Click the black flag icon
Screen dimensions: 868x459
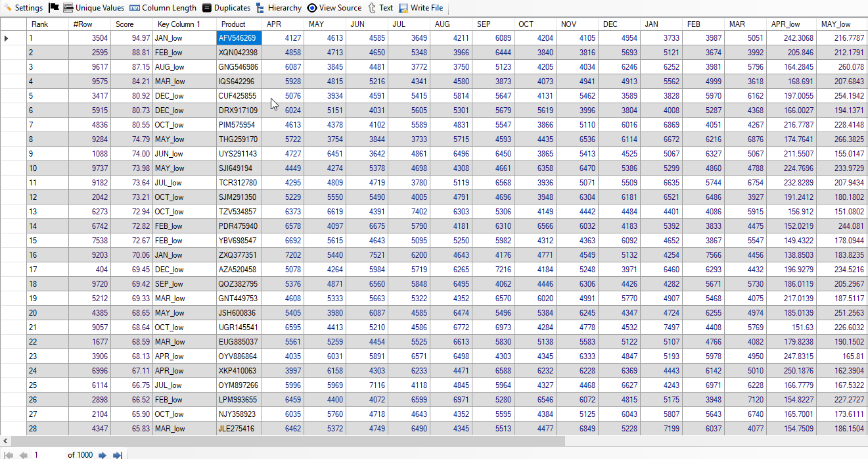tap(54, 8)
